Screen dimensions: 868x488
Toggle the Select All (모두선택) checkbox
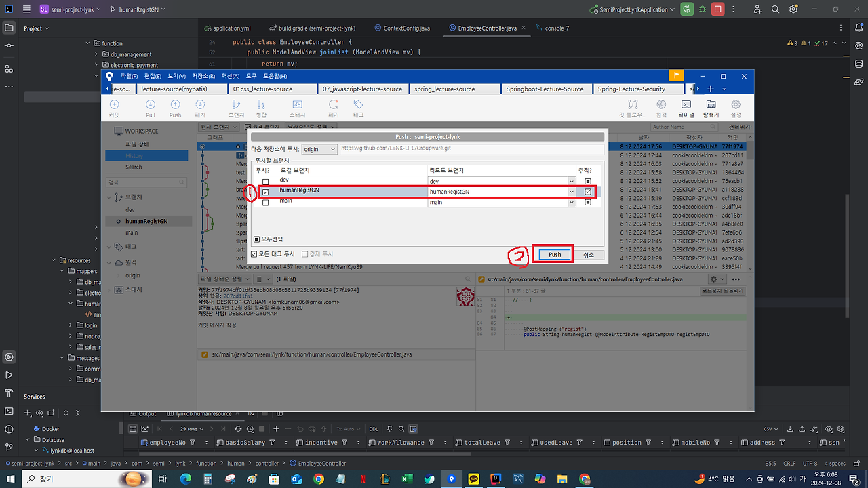point(257,239)
